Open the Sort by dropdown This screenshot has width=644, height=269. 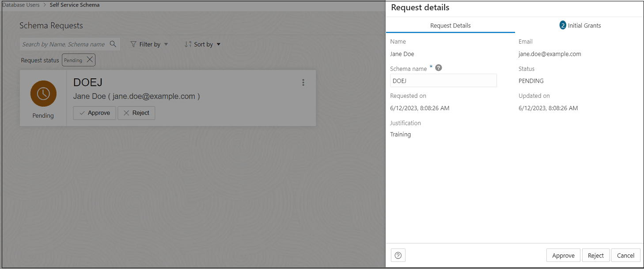click(x=202, y=44)
